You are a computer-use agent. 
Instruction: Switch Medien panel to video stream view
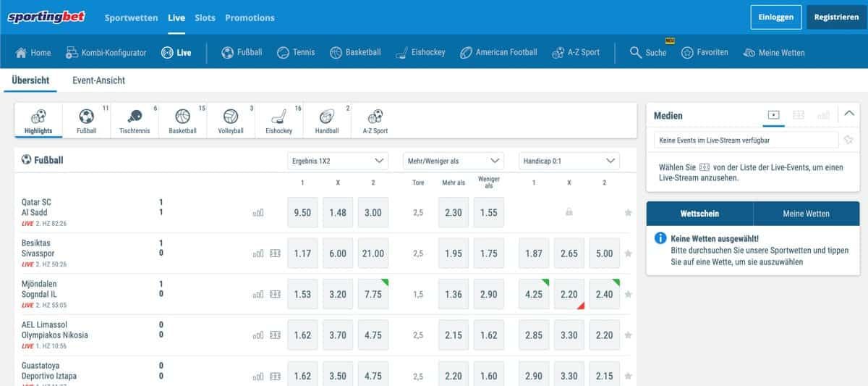(x=774, y=114)
